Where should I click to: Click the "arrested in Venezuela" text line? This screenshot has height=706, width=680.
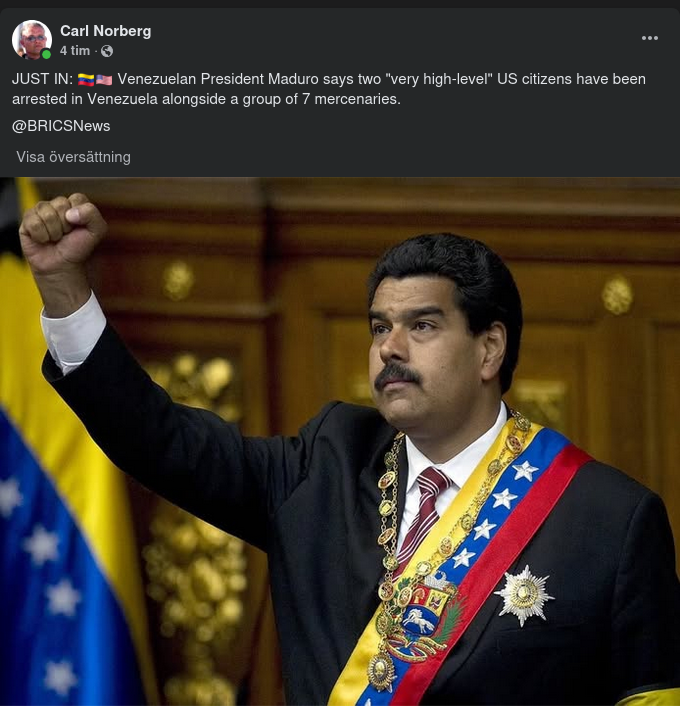coord(206,99)
